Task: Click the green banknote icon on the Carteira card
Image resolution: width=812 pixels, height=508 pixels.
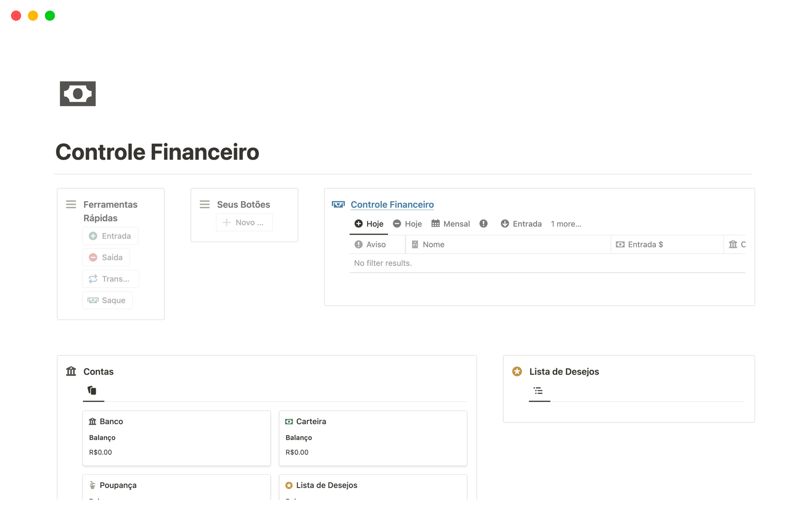Action: point(289,421)
